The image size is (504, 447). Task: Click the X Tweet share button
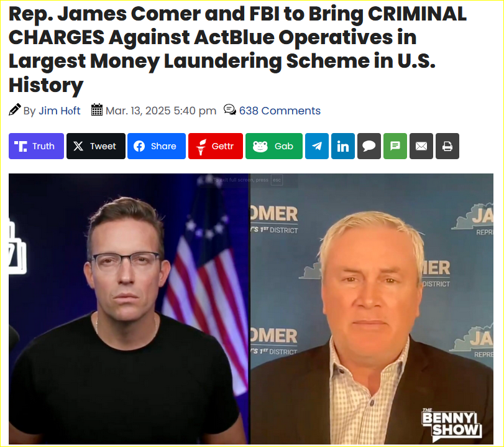pos(96,146)
